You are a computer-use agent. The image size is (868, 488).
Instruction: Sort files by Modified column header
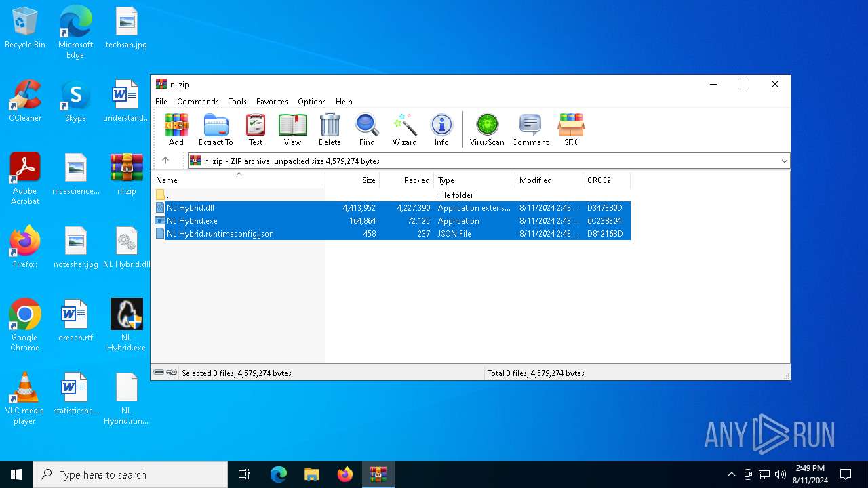point(549,180)
